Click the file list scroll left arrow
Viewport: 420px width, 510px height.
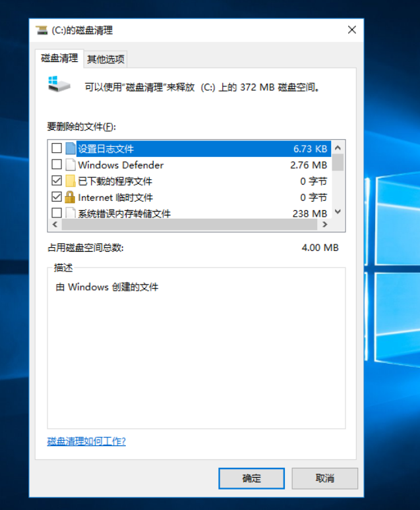coord(55,225)
